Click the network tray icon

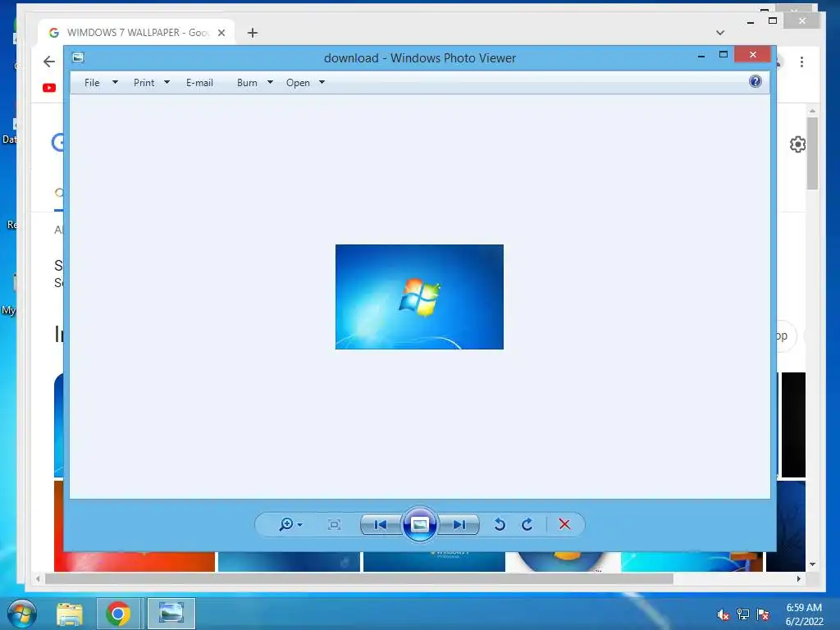[743, 614]
